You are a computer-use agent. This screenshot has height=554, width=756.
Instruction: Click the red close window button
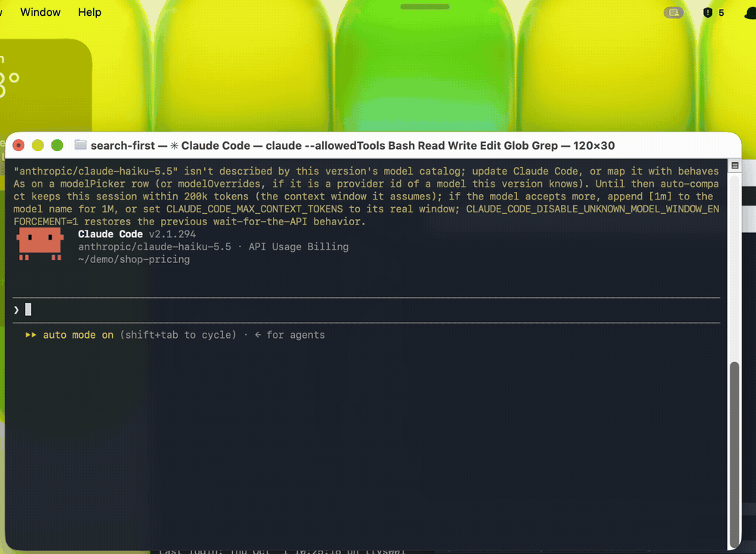(x=18, y=145)
